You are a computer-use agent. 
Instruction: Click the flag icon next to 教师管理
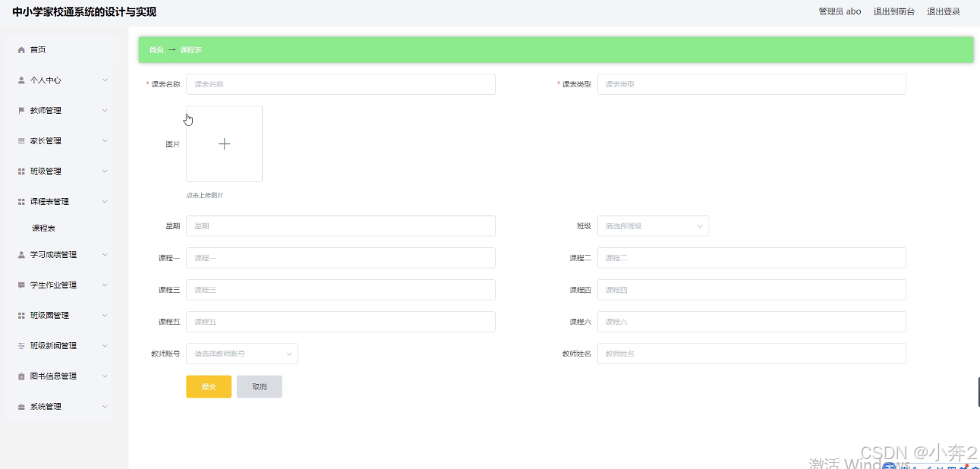pos(20,110)
